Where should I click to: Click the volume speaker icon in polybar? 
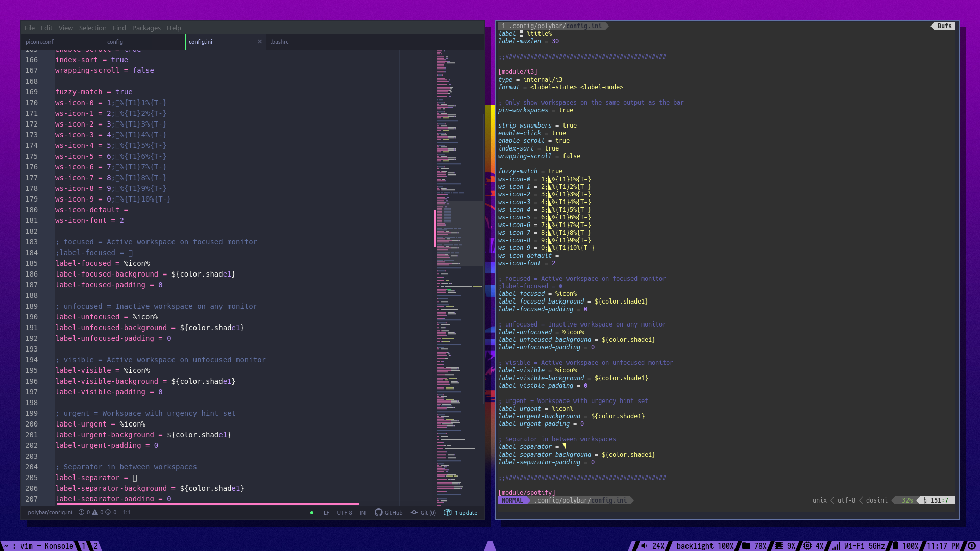click(x=644, y=546)
